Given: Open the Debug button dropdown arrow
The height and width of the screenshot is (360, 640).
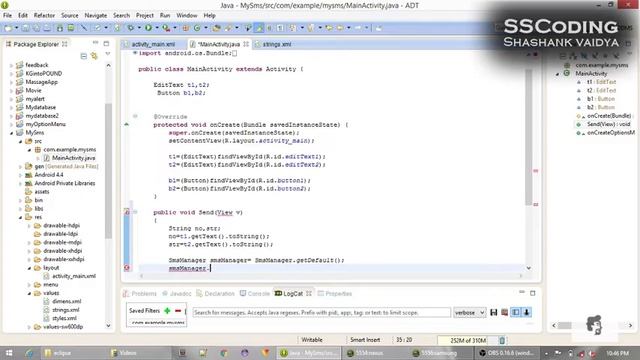Looking at the screenshot, I should click(x=139, y=28).
